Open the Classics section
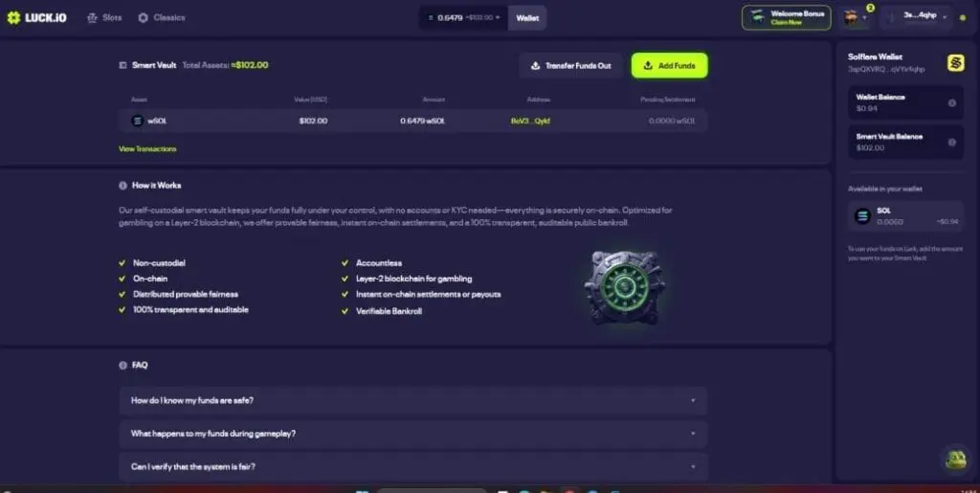 161,17
